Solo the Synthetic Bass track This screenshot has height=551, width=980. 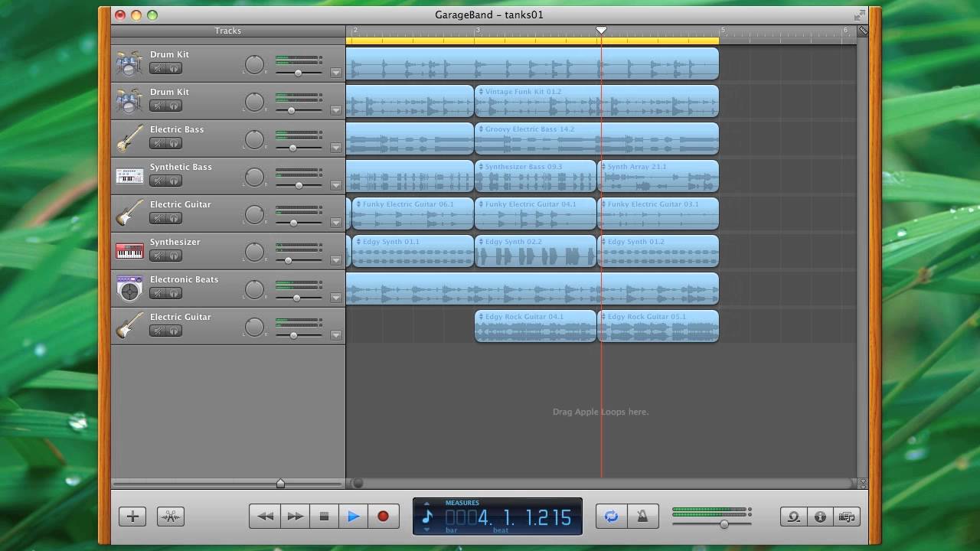click(174, 181)
